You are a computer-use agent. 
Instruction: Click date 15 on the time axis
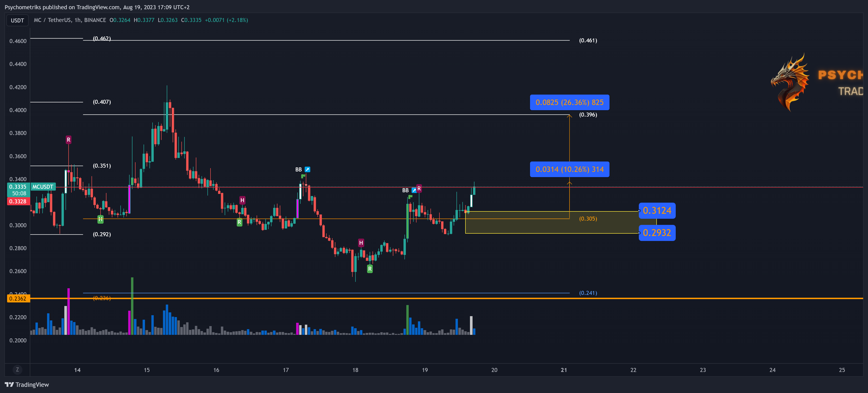point(147,370)
